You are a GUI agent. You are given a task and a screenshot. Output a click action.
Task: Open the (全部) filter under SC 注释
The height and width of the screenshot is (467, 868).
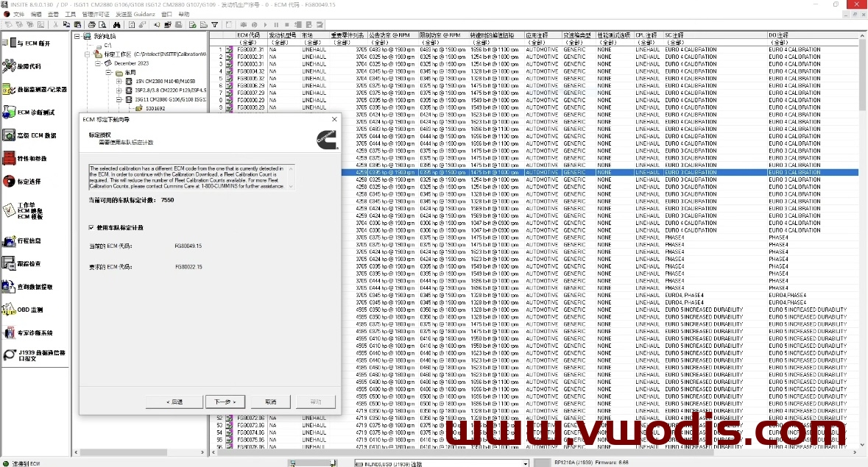(715, 43)
